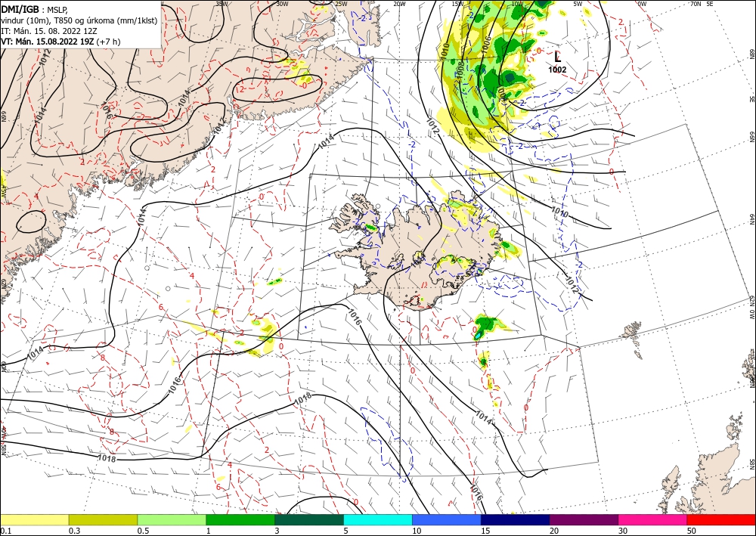The width and height of the screenshot is (756, 536).
Task: Select the green 1 mm legend swatch
Action: click(240, 519)
